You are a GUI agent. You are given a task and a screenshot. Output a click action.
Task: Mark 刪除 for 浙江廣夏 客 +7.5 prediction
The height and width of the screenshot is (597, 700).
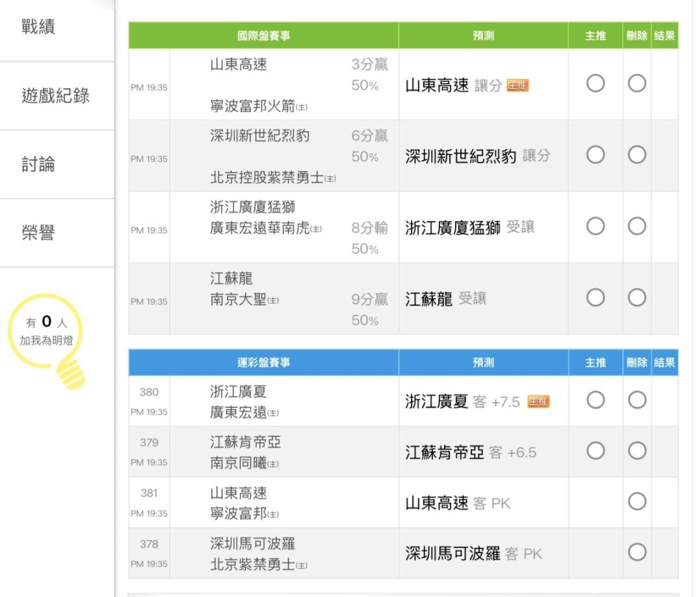coord(637,401)
